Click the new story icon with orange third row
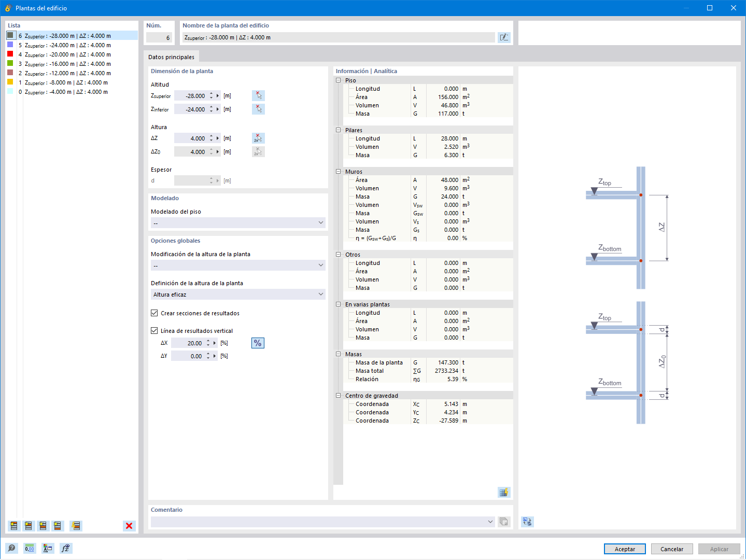The image size is (746, 560). pyautogui.click(x=43, y=526)
